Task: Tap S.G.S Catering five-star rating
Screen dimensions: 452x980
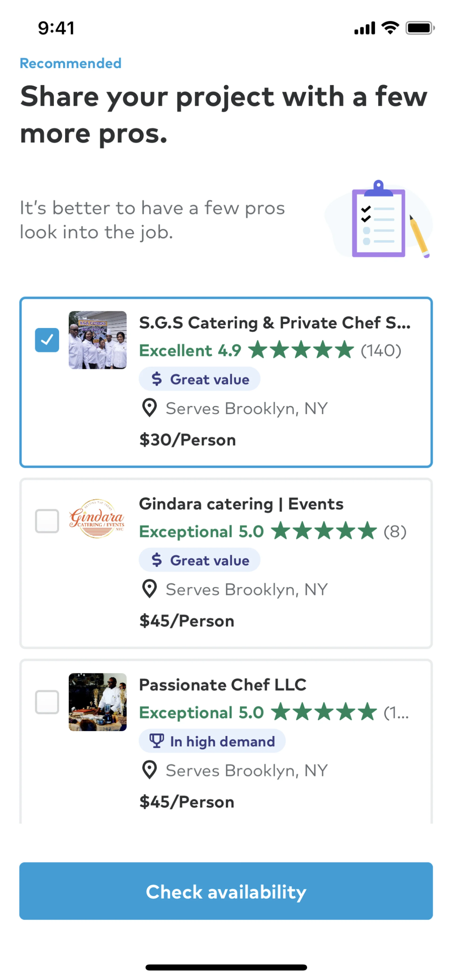Action: pos(301,350)
